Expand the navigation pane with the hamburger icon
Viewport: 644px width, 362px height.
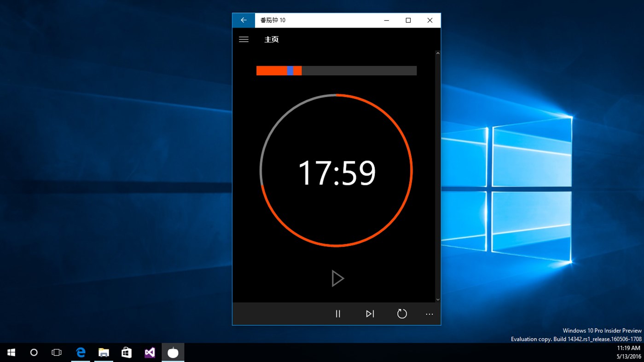244,40
